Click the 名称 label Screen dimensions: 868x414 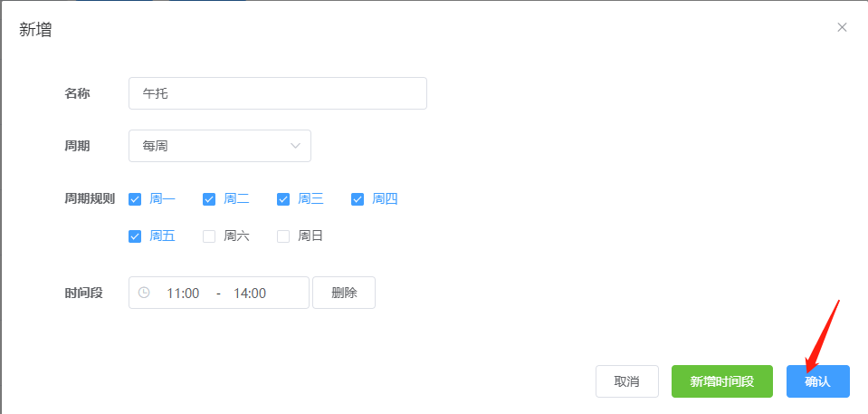[x=77, y=93]
